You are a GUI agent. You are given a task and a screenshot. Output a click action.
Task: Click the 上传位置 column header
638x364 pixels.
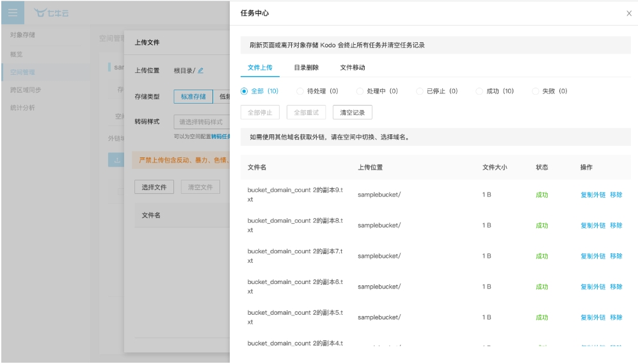click(x=370, y=167)
